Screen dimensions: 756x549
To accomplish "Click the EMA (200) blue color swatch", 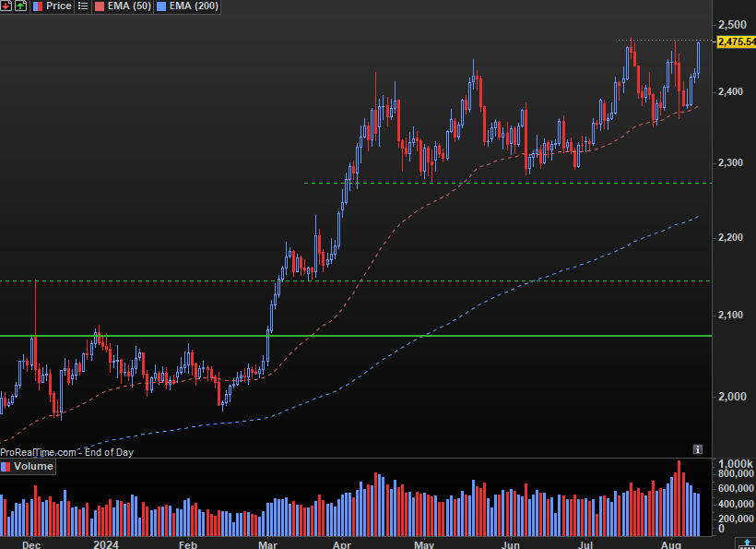I will [161, 6].
